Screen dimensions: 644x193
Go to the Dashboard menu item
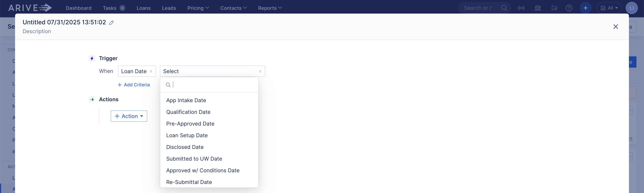click(x=79, y=8)
